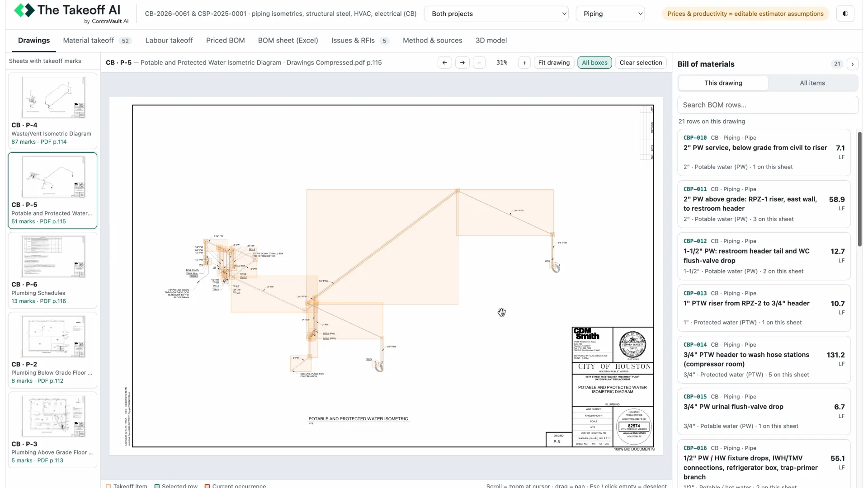Open Method & sources tab
The width and height of the screenshot is (868, 488).
(433, 40)
